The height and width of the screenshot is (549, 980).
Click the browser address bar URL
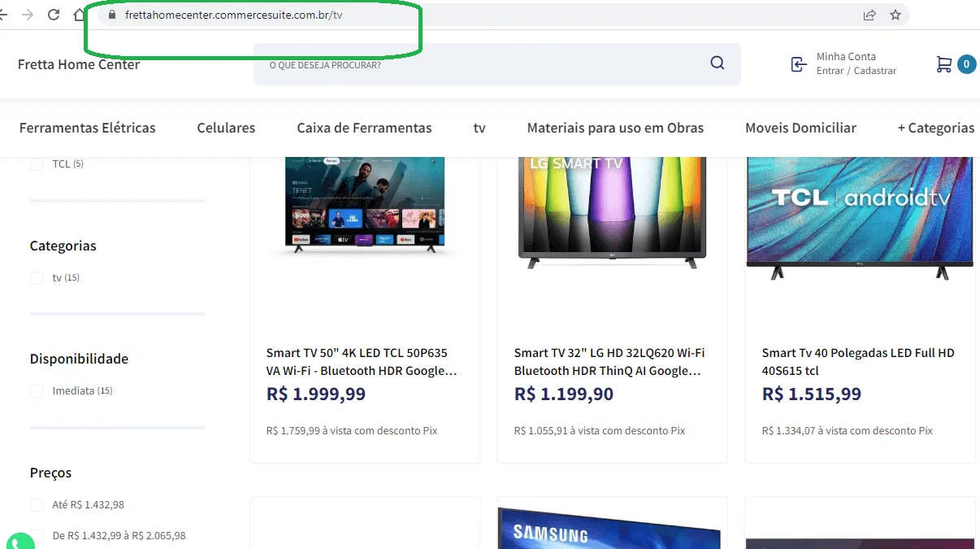[233, 15]
